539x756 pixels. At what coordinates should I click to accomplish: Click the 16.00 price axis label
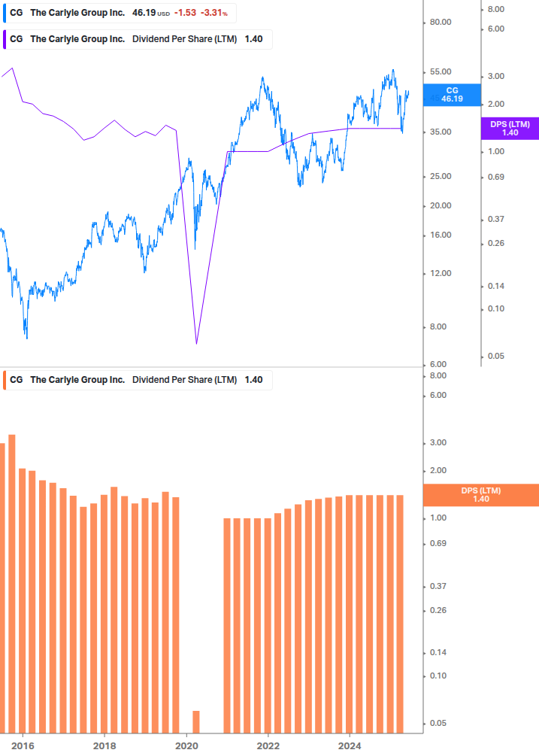tap(441, 235)
